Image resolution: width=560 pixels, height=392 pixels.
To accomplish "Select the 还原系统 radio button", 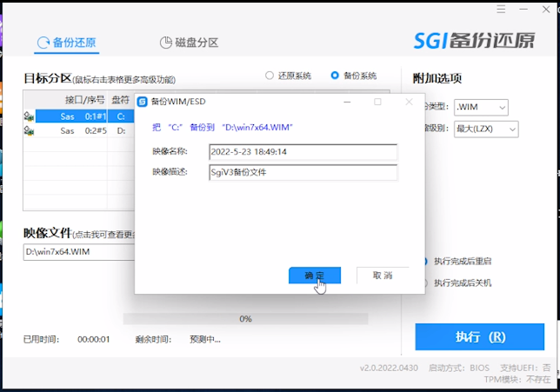I will click(270, 76).
